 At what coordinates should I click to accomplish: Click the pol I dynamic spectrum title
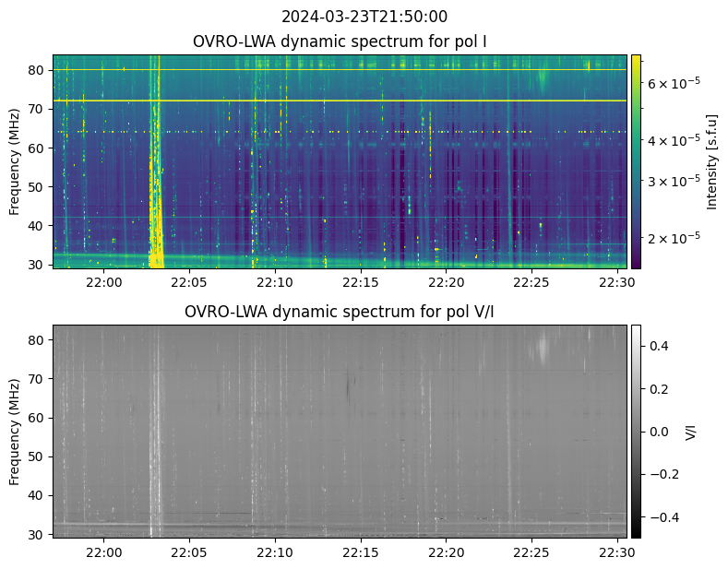[340, 41]
